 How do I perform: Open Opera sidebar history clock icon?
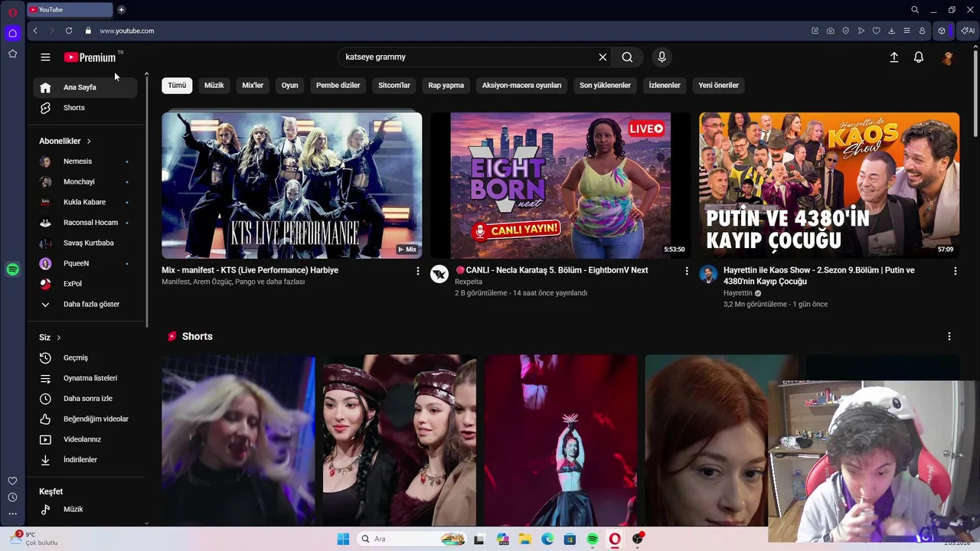pos(12,497)
